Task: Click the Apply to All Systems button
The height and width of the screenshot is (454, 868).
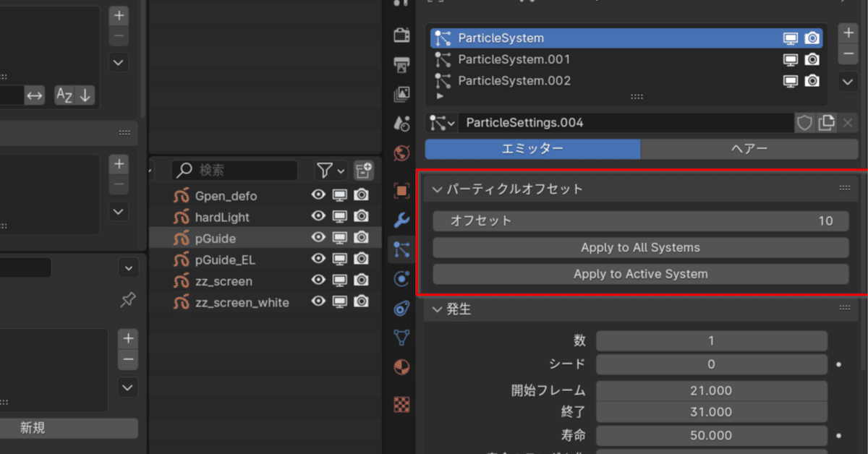Action: pyautogui.click(x=640, y=247)
